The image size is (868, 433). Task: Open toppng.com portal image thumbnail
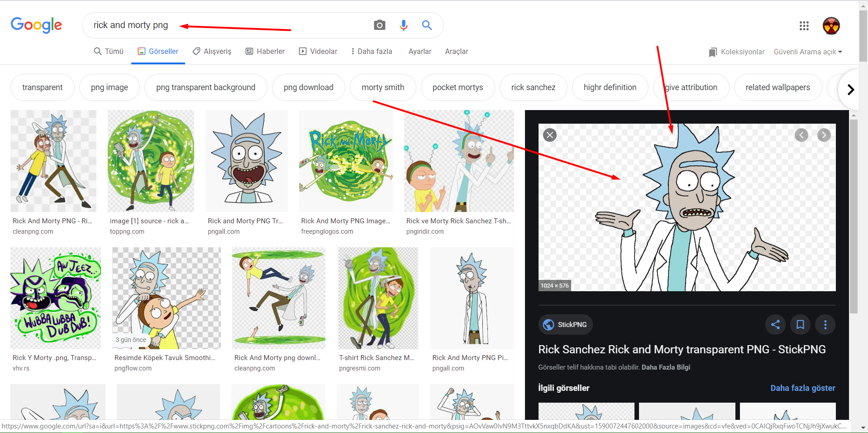151,161
